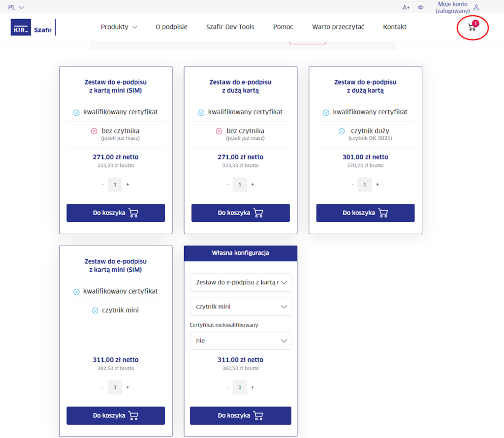Open the O podpisie menu item
Screen dimensions: 504x438
pyautogui.click(x=171, y=27)
